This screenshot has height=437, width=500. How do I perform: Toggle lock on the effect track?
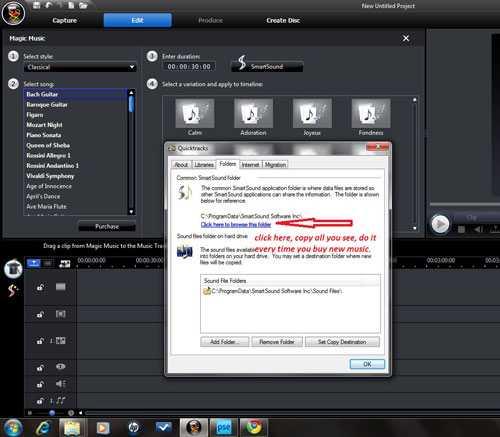40,314
